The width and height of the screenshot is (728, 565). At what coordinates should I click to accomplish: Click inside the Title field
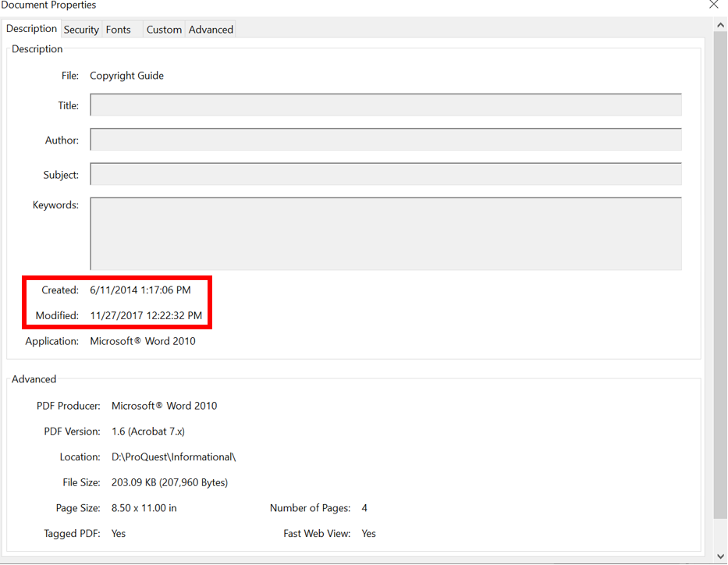(x=385, y=105)
